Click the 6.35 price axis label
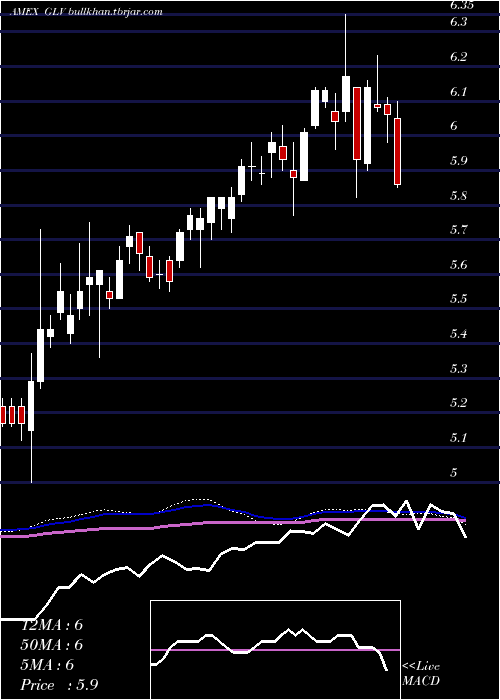The image size is (500, 700). 462,5
